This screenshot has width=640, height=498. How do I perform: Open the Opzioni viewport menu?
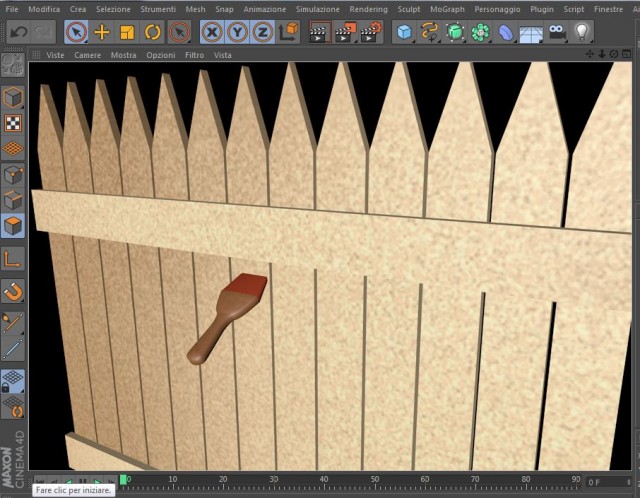click(x=161, y=55)
